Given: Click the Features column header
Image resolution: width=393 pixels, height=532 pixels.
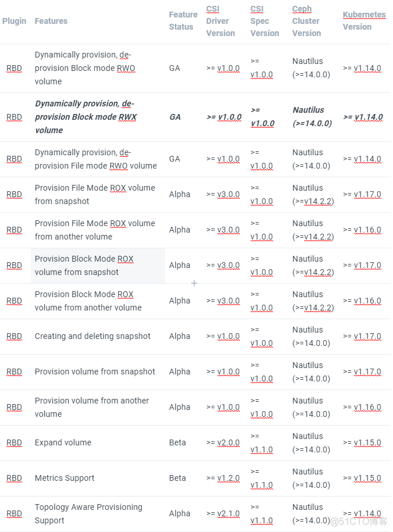Looking at the screenshot, I should click(51, 21).
